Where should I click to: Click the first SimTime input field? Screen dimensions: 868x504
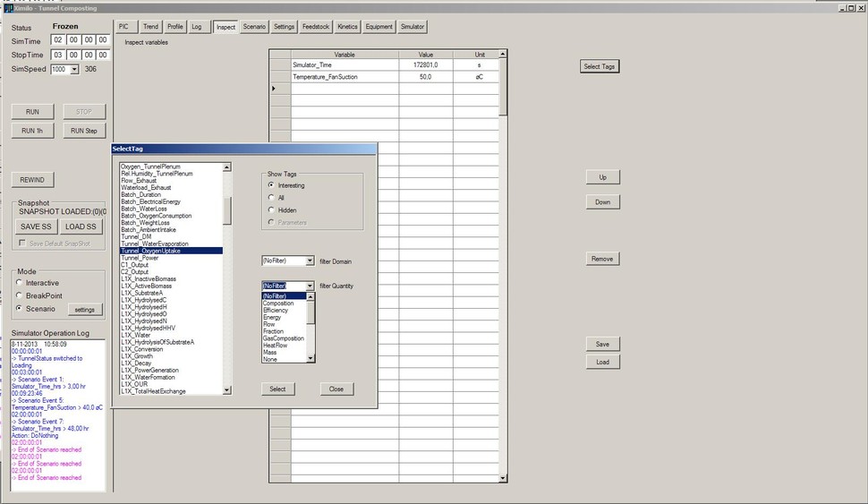pyautogui.click(x=58, y=40)
